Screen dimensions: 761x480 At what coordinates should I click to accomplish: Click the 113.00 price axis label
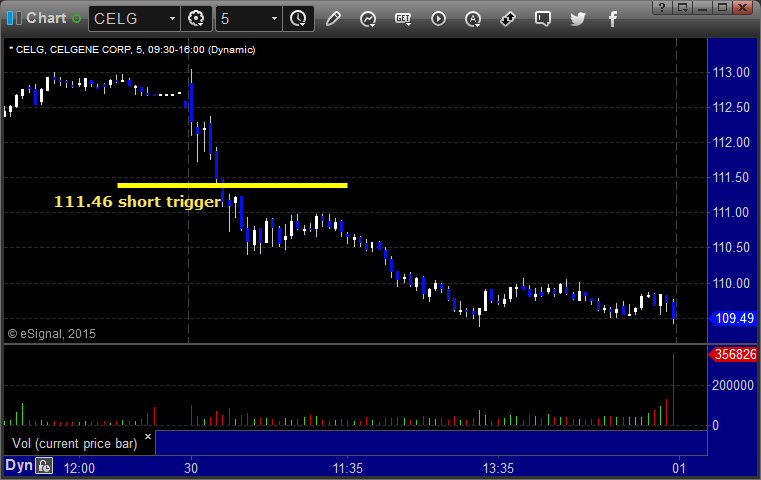click(x=731, y=72)
